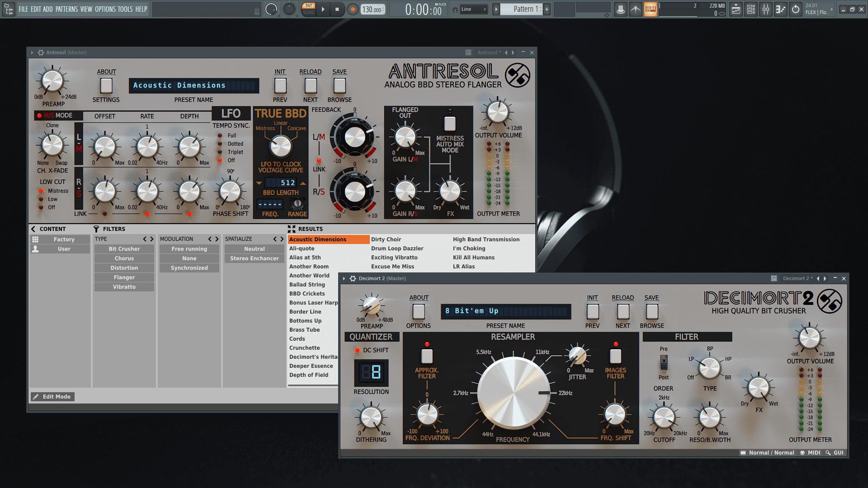Open the TOOLS menu
This screenshot has width=868, height=488.
click(x=125, y=9)
